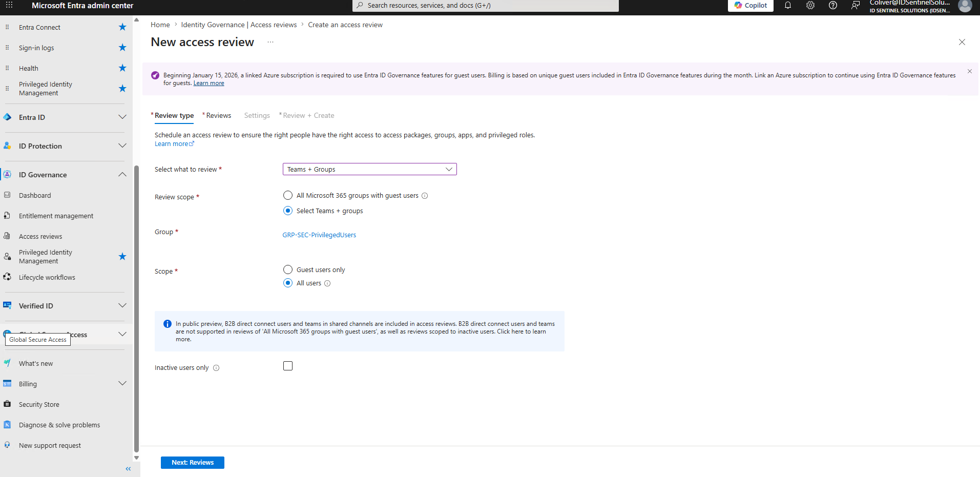Go to Home breadcrumb

coord(160,25)
